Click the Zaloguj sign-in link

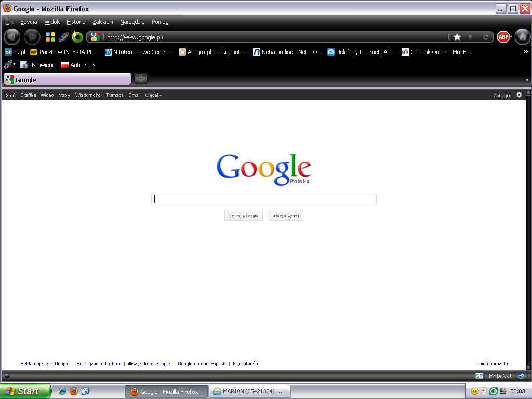[502, 96]
